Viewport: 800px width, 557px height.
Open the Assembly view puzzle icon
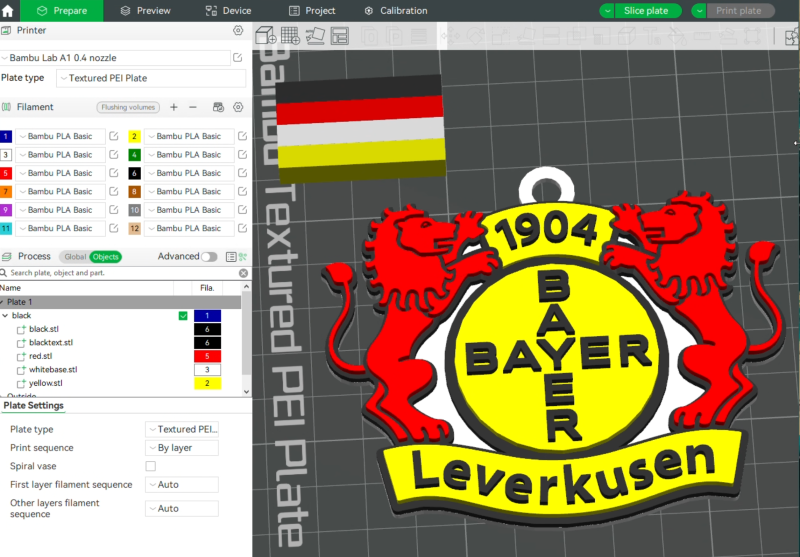coord(792,36)
